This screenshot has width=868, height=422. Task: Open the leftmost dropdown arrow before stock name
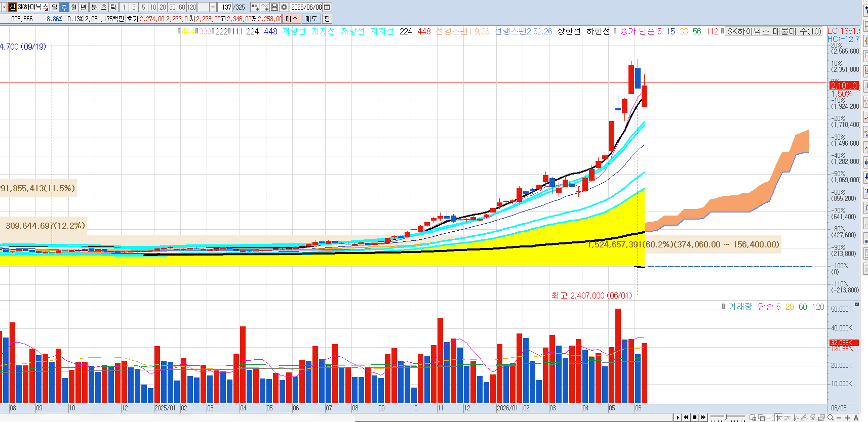click(4, 7)
